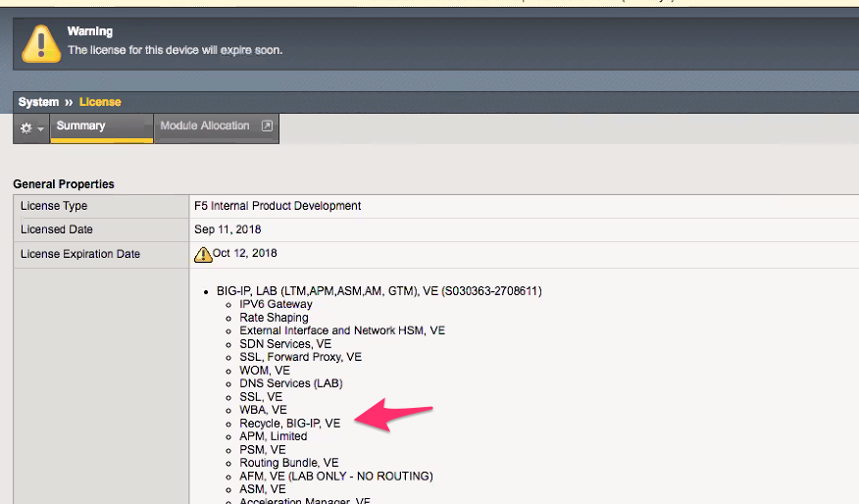Image resolution: width=859 pixels, height=504 pixels.
Task: Click 'External Interface and Network HSM, VE'
Action: [x=342, y=330]
